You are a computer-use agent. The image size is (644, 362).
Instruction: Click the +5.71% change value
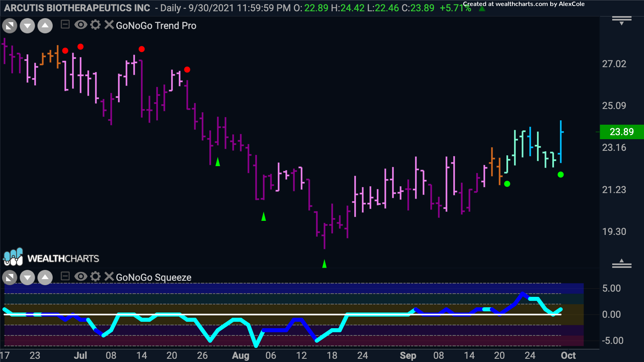[x=455, y=8]
